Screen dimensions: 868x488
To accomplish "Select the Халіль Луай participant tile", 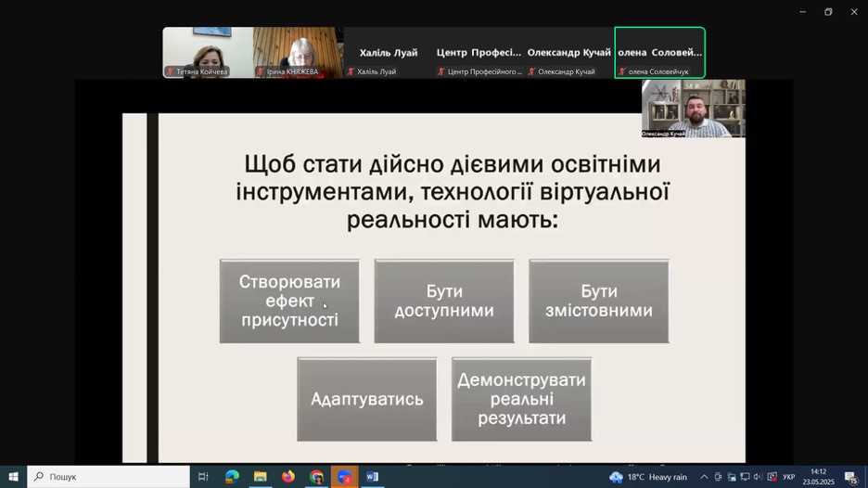I will 389,53.
